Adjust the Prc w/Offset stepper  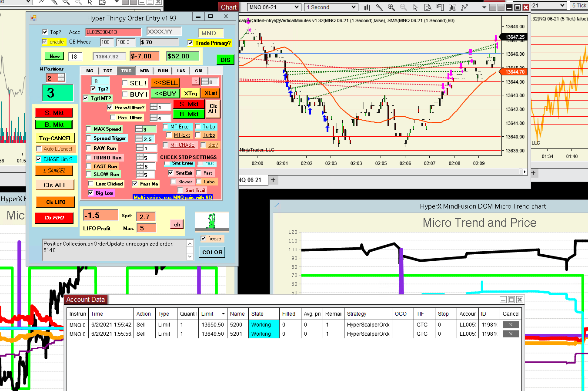(154, 107)
